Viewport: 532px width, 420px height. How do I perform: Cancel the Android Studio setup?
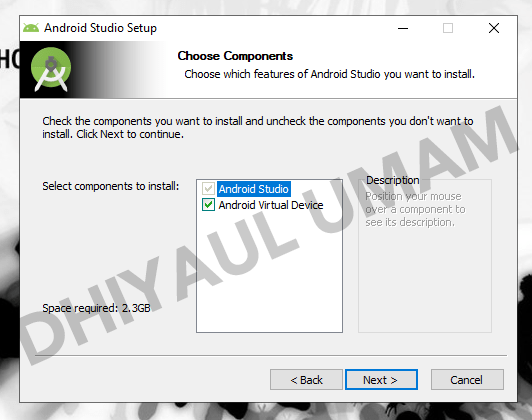467,380
